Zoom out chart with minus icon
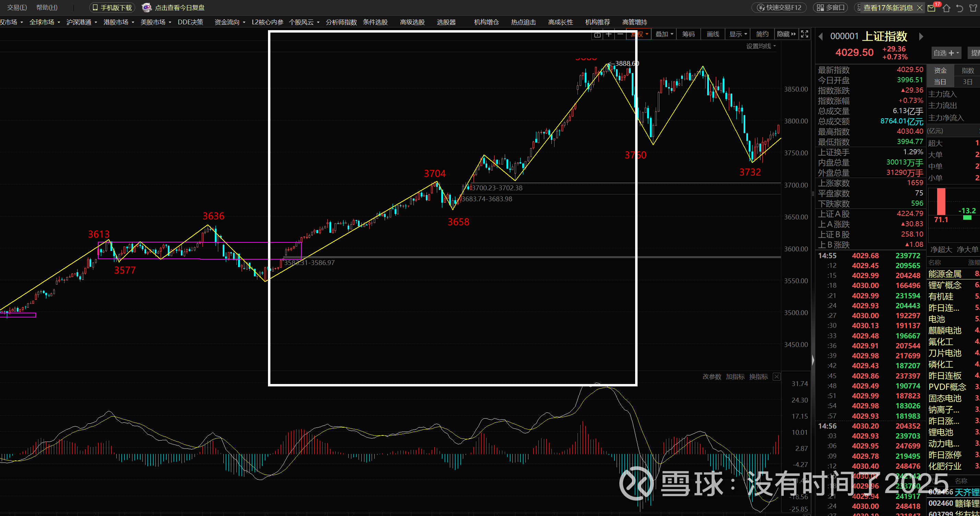980x516 pixels. point(620,34)
